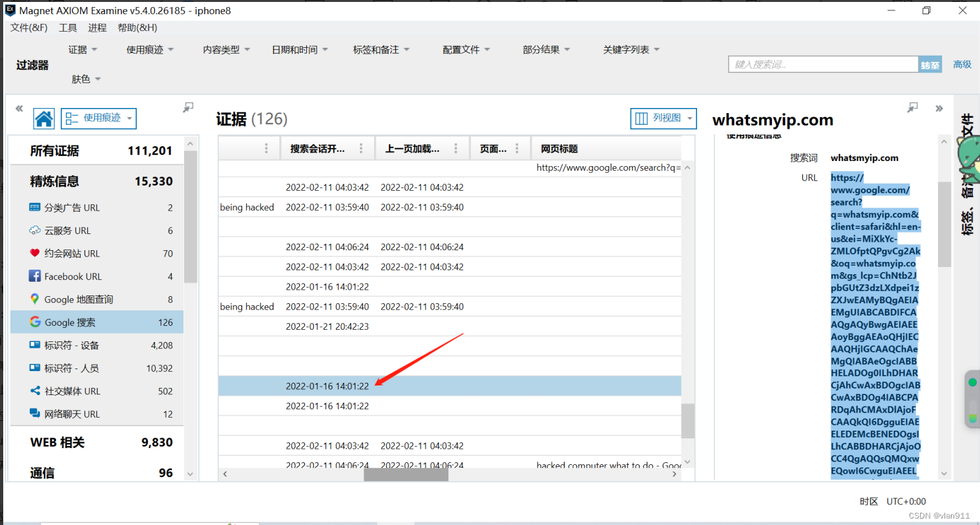
Task: Open the 标签和备注 filter dropdown
Action: [x=381, y=50]
